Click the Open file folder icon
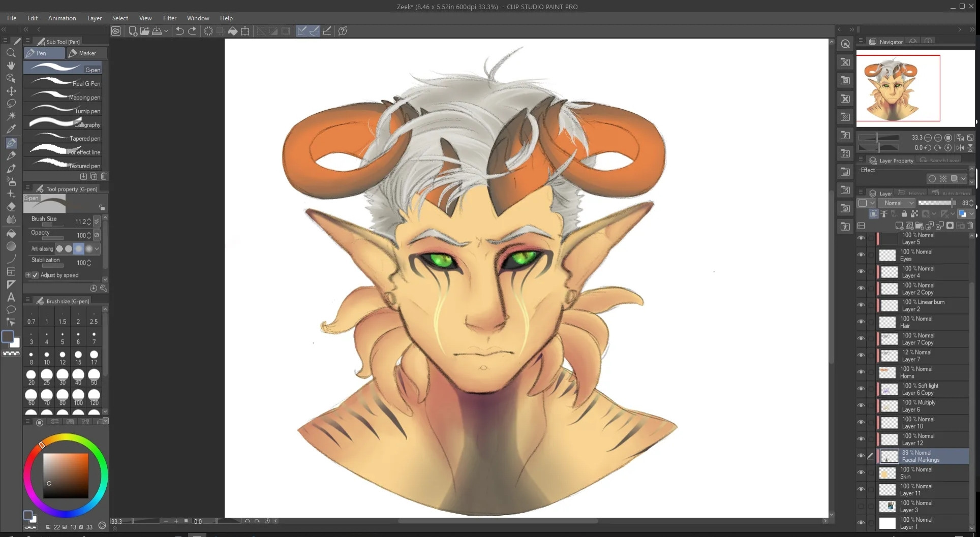The height and width of the screenshot is (537, 980). (x=145, y=31)
